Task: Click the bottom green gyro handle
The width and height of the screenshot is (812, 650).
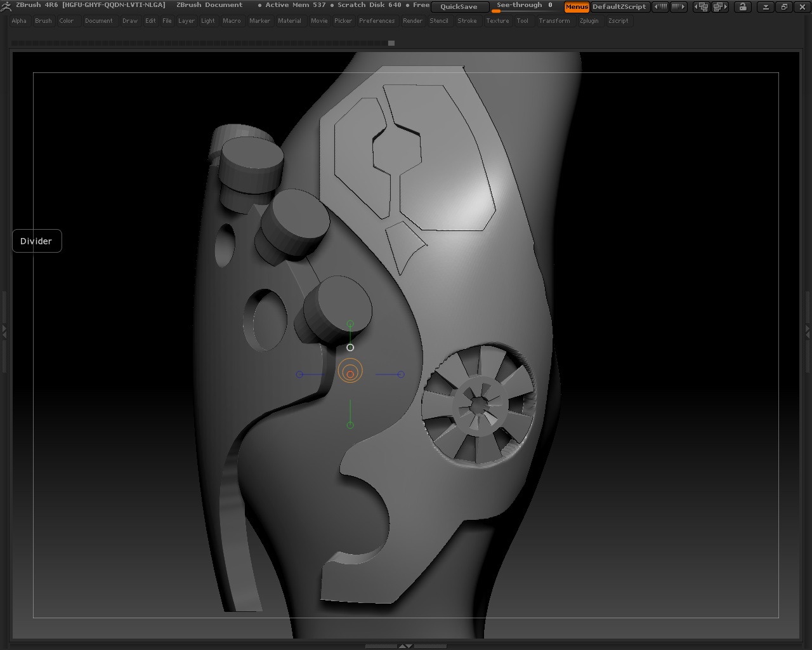Action: pos(350,425)
